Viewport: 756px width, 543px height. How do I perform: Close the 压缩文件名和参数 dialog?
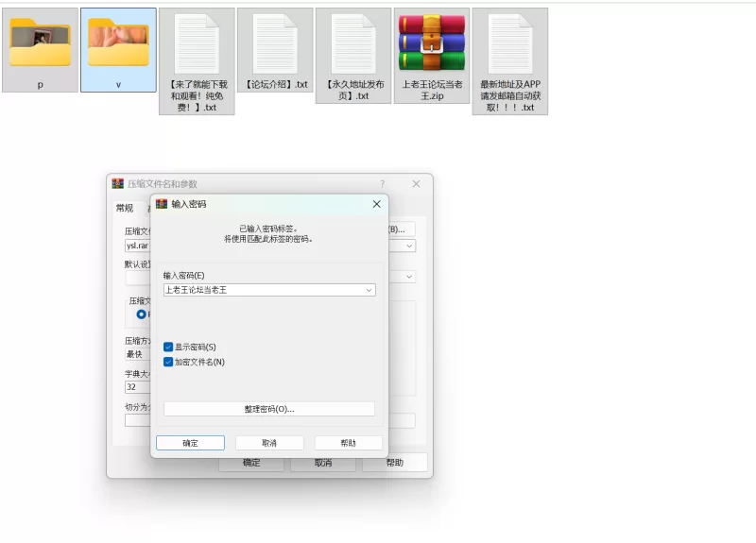pos(416,183)
